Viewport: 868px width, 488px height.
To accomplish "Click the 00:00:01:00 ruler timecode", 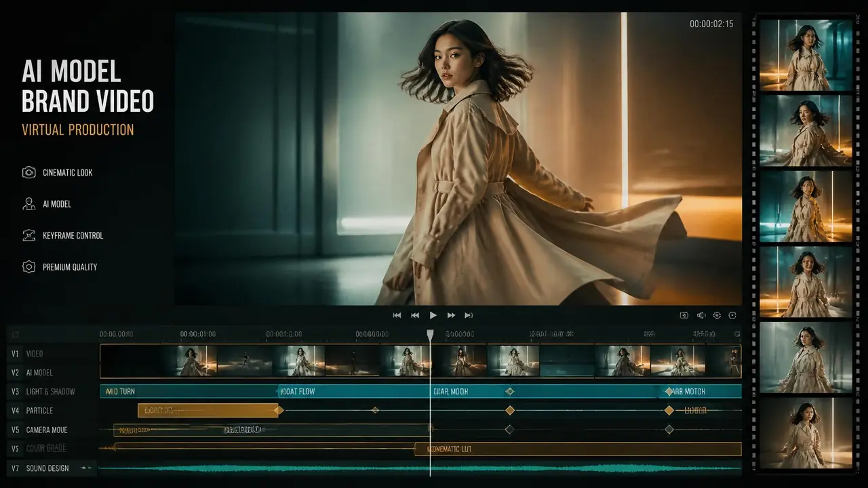I will [198, 334].
